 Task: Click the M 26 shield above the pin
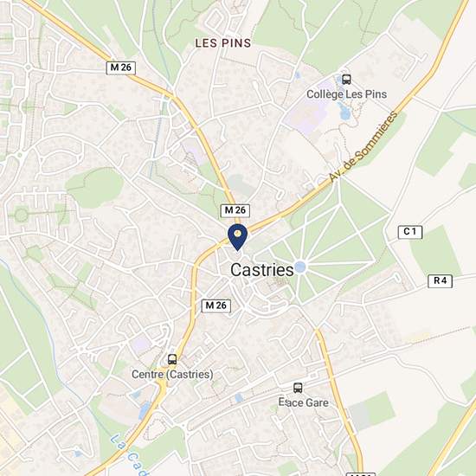tap(235, 210)
